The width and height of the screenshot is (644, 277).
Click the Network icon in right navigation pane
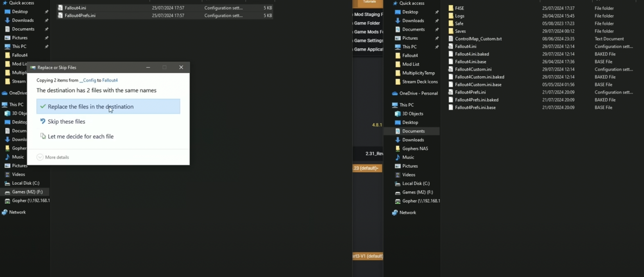coord(395,213)
